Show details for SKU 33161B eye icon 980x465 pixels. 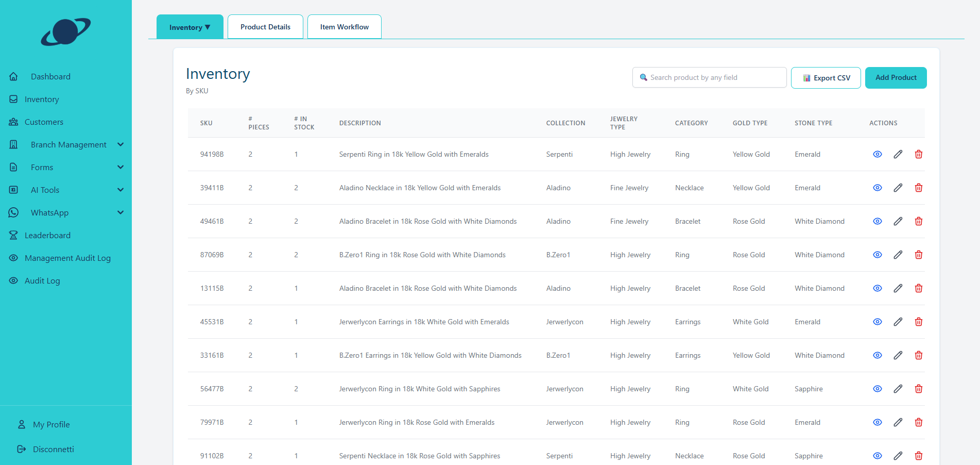coord(878,355)
